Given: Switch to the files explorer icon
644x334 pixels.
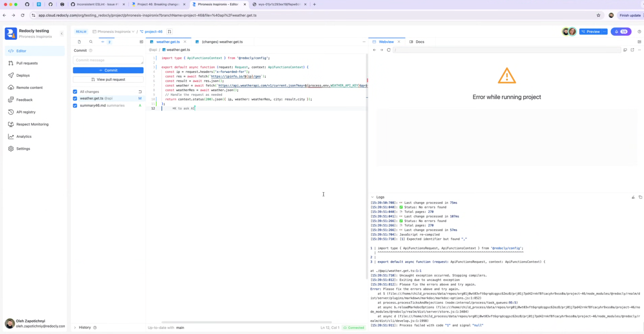Looking at the screenshot, I should (79, 42).
